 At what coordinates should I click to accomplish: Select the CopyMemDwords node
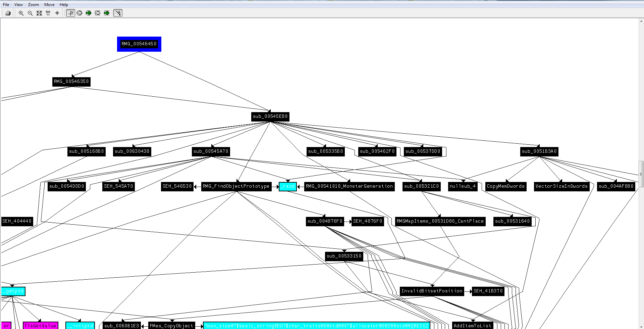coord(506,186)
